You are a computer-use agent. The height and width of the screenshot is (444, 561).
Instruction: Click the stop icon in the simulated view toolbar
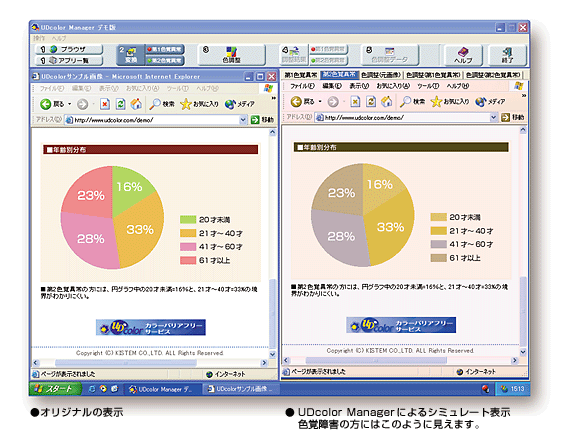(355, 102)
